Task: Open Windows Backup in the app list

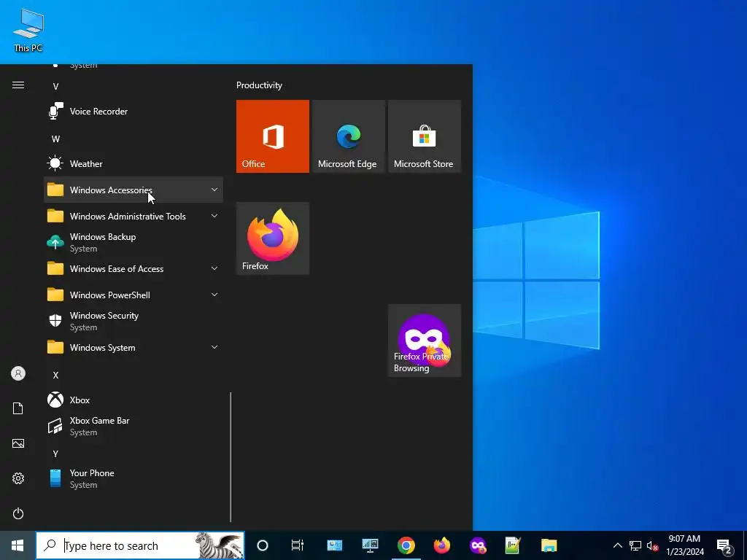Action: (133, 242)
